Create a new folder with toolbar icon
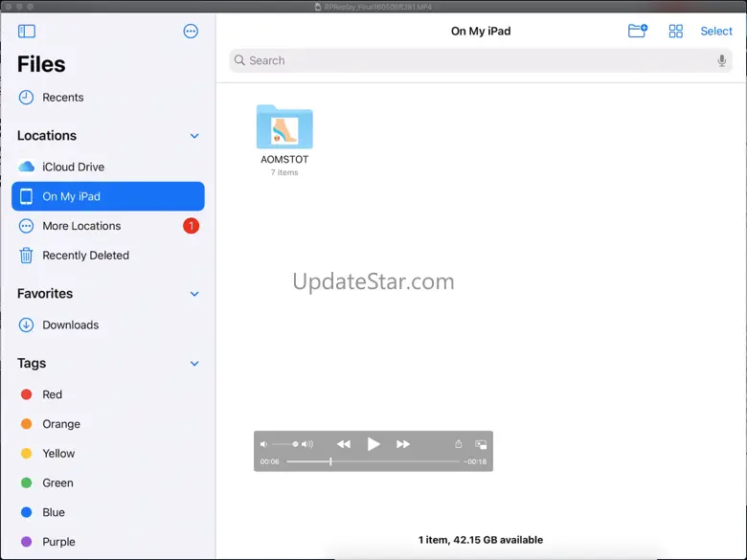This screenshot has width=747, height=560. coord(637,32)
